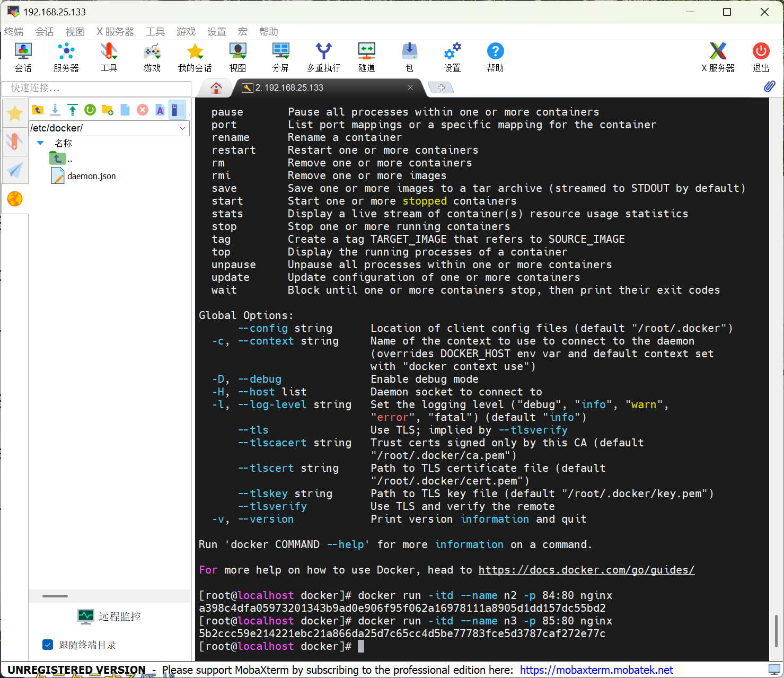This screenshot has height=678, width=784.
Task: Click the SFTP upload files icon
Action: tap(73, 110)
